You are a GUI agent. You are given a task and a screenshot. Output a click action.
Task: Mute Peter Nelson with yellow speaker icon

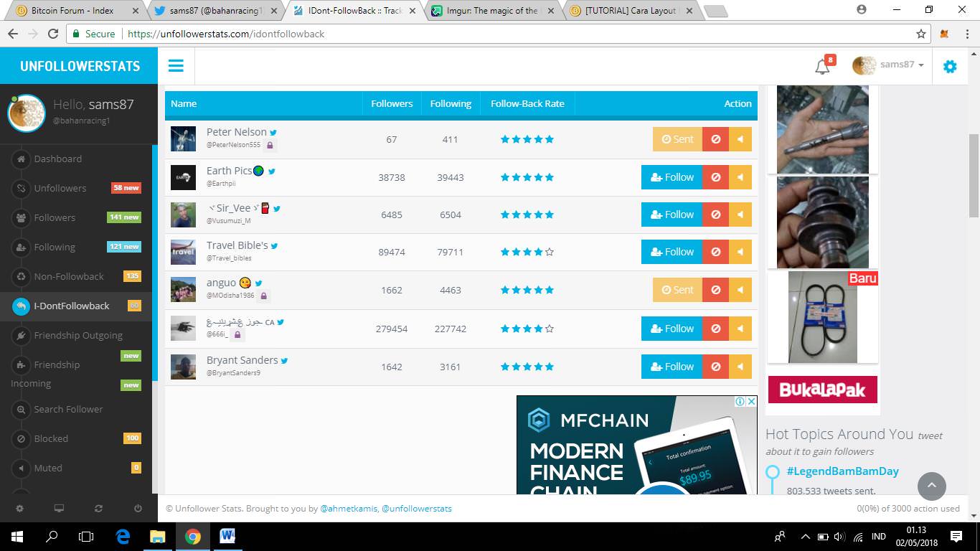pyautogui.click(x=740, y=139)
